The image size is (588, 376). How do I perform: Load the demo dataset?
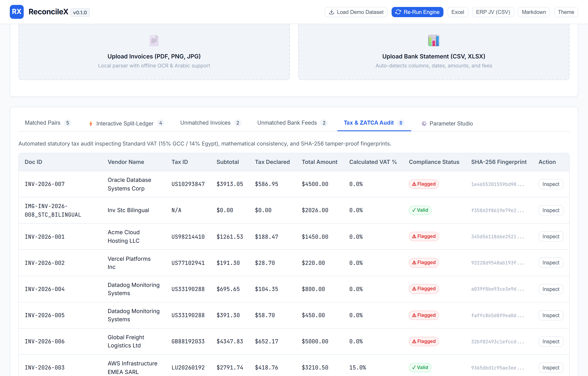[356, 12]
